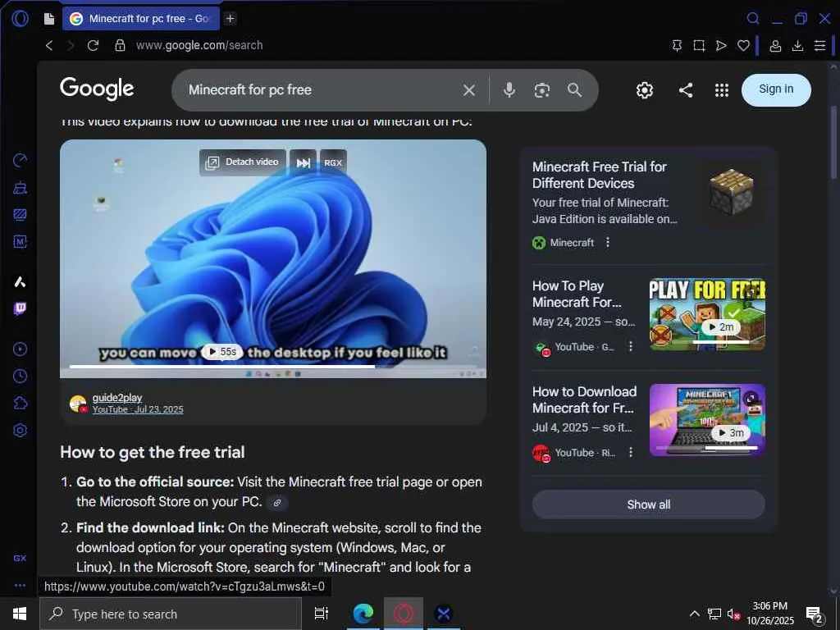The image size is (840, 630).
Task: Click the skip-forward video overlay button
Action: tap(304, 162)
